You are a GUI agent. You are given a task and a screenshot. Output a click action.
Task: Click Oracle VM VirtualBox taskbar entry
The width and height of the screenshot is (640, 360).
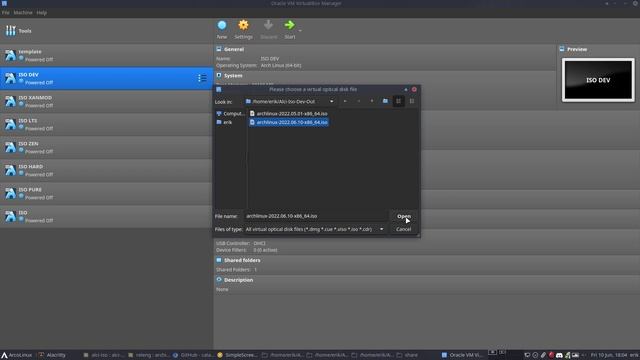(x=461, y=355)
